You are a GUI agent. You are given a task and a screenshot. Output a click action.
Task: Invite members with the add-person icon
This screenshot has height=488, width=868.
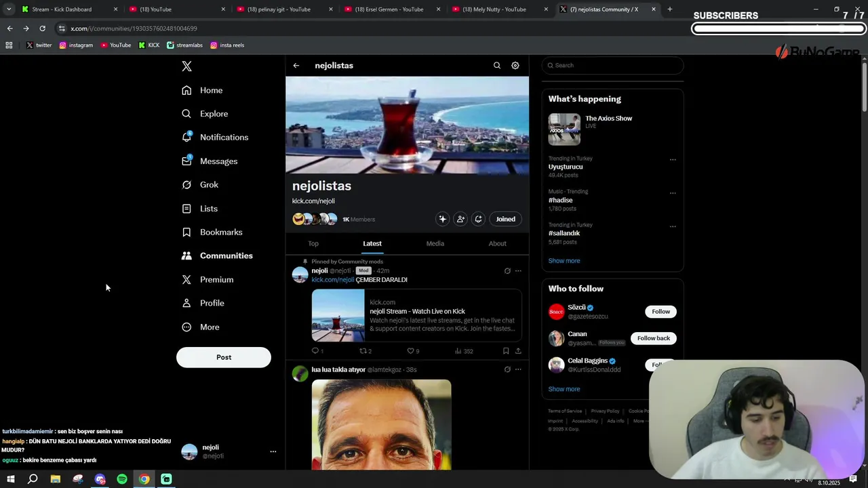click(460, 219)
